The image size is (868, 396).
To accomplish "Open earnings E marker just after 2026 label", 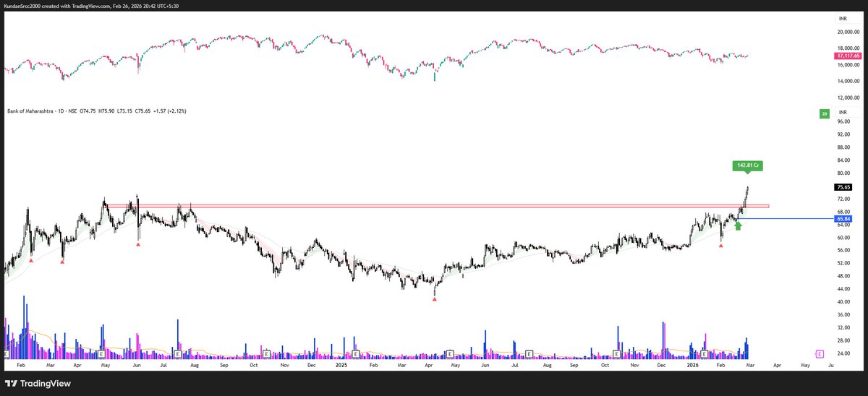I will 704,354.
